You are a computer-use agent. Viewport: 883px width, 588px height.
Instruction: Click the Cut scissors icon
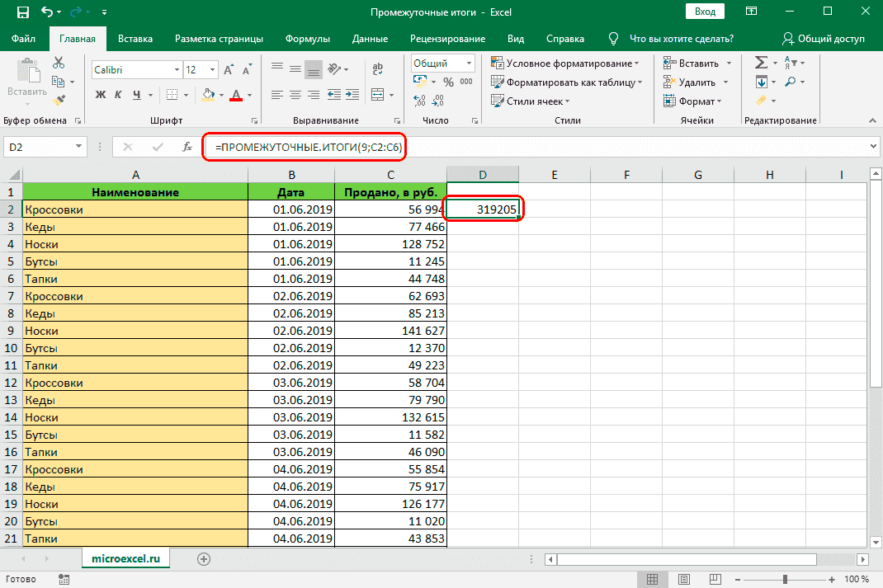[59, 63]
